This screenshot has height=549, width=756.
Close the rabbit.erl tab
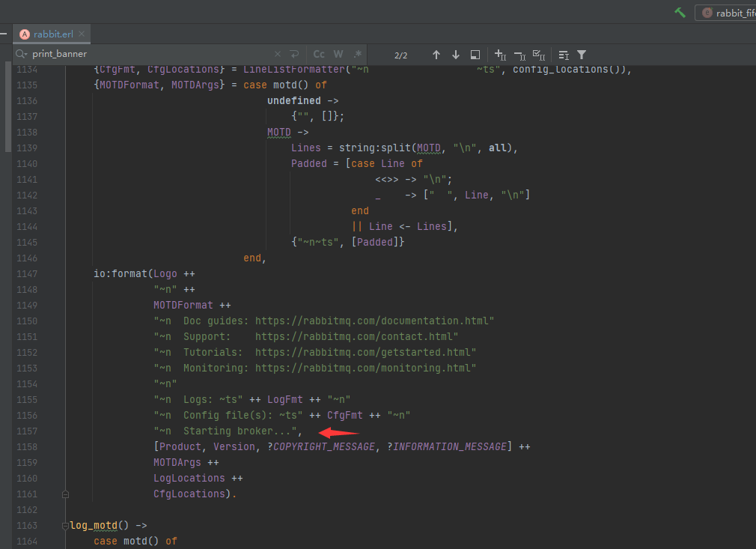[x=82, y=34]
